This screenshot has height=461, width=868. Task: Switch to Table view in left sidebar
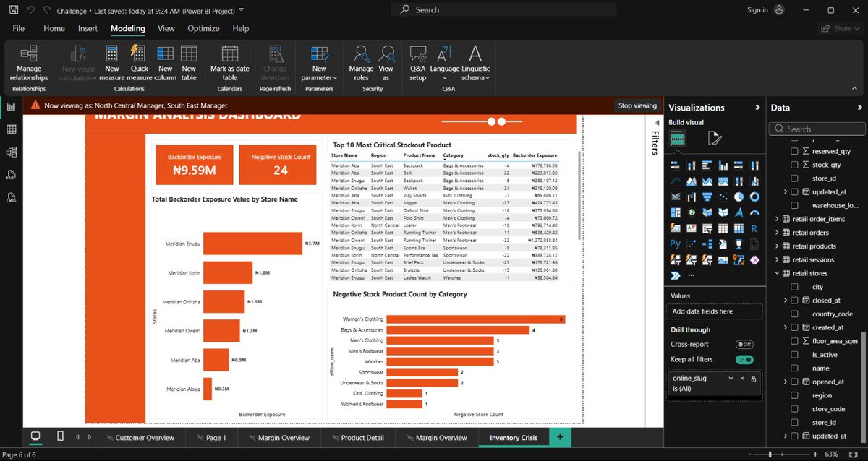tap(11, 129)
